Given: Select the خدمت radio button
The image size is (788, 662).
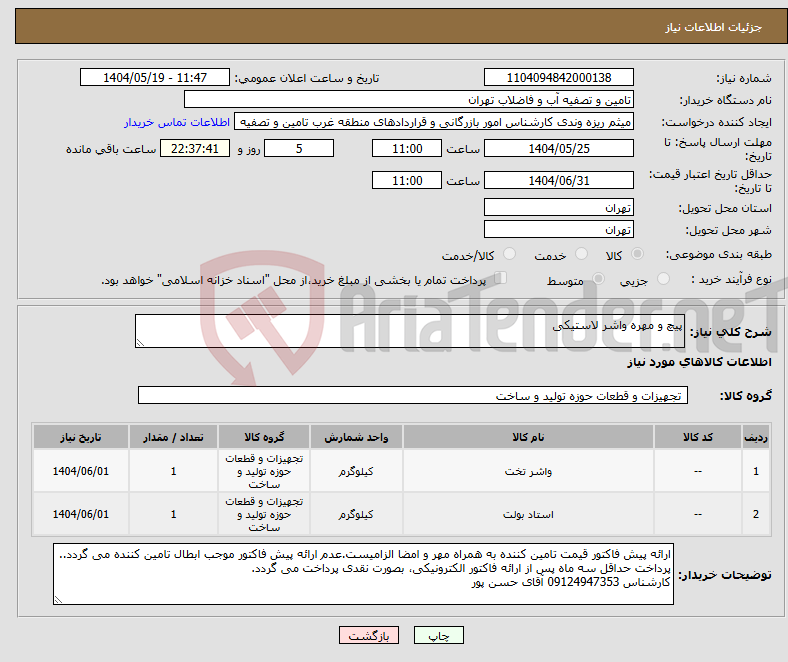Looking at the screenshot, I should tap(581, 254).
